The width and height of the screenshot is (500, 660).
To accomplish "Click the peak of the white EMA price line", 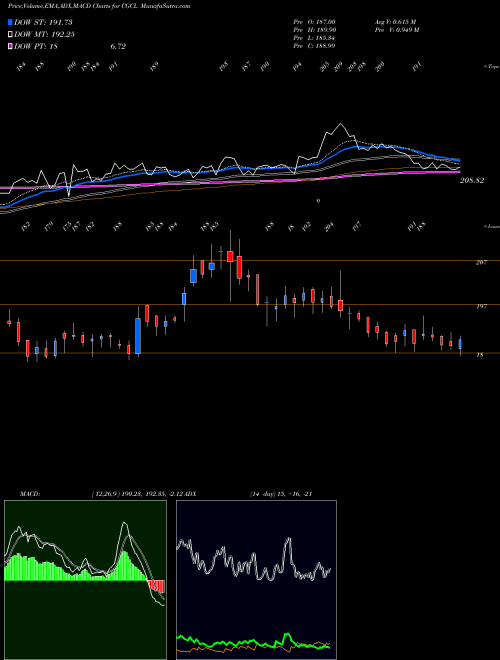I will pos(340,124).
